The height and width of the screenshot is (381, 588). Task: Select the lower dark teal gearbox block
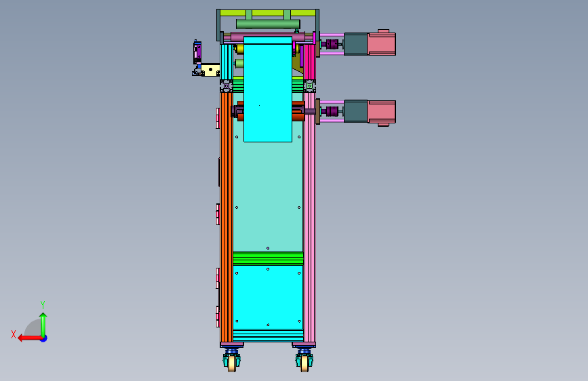356,111
